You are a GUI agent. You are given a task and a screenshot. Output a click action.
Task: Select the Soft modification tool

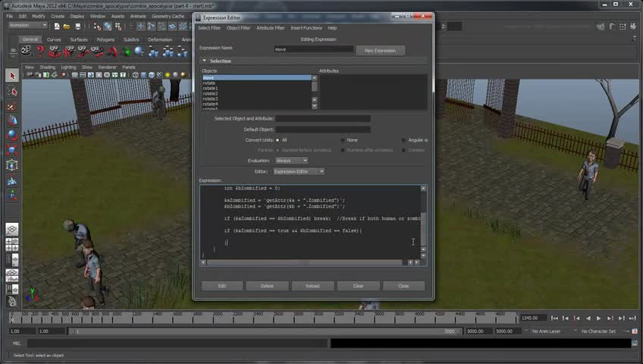click(12, 180)
